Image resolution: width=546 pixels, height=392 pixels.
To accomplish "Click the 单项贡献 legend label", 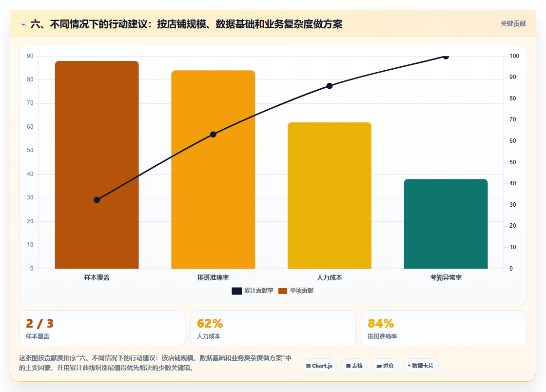I will point(302,291).
